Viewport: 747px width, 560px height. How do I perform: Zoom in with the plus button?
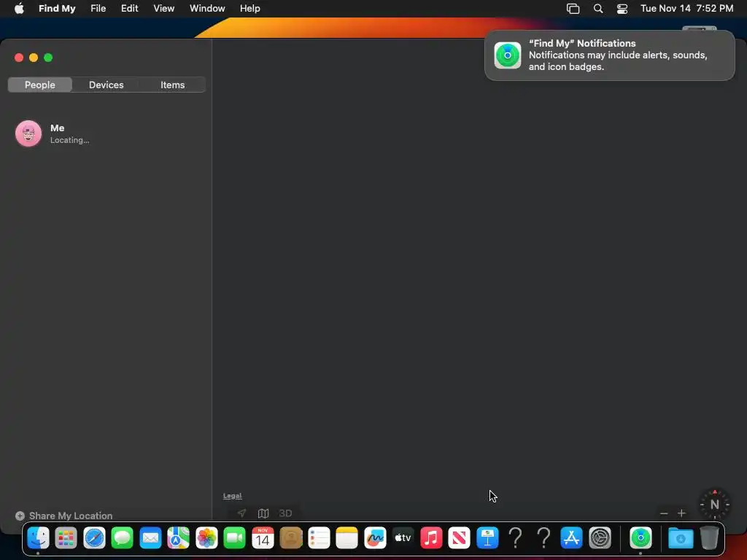(682, 513)
